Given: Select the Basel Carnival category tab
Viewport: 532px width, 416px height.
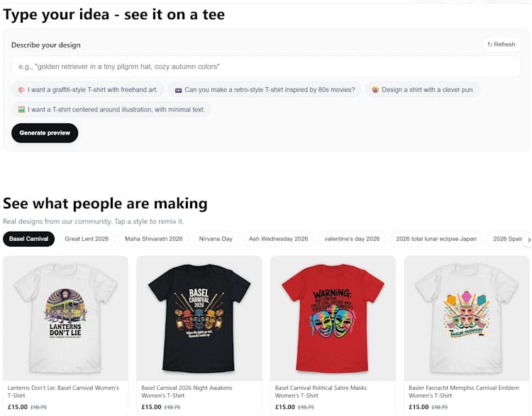Looking at the screenshot, I should coord(29,239).
